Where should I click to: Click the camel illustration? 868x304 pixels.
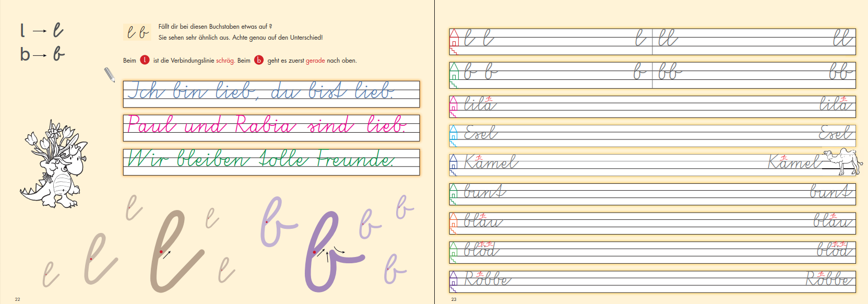(842, 161)
